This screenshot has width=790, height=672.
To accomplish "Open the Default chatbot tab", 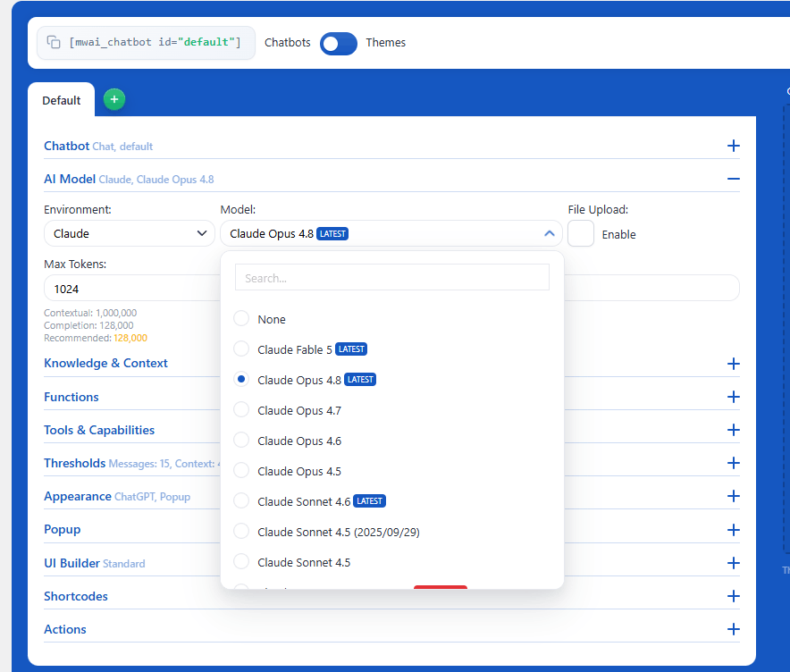I will (62, 100).
